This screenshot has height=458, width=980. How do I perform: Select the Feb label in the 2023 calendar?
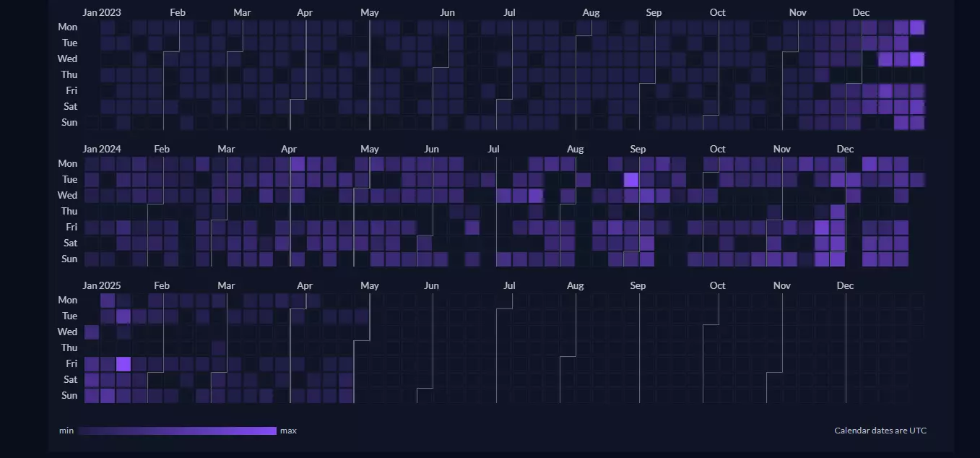178,12
